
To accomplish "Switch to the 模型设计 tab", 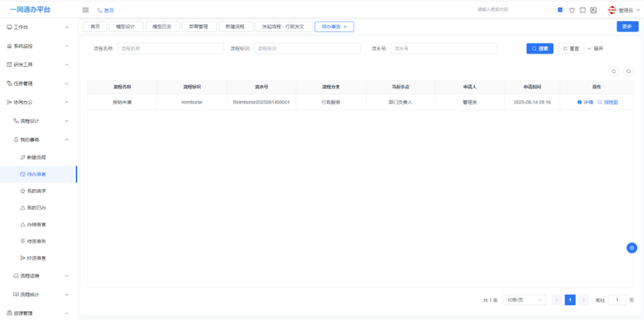I will (127, 27).
